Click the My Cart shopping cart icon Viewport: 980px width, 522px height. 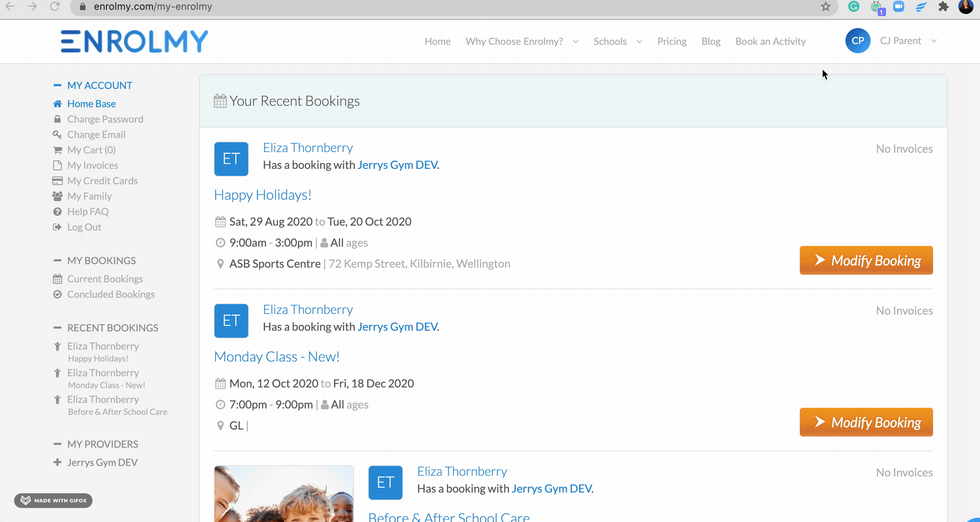57,150
